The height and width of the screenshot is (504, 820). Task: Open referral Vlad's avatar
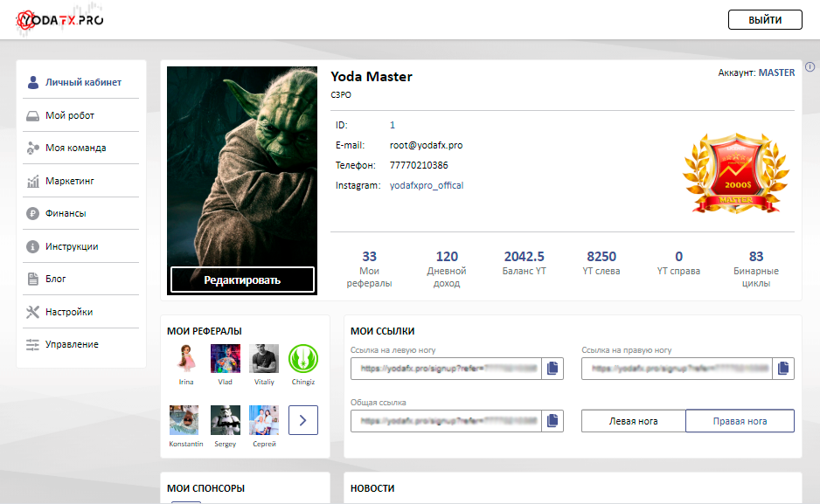226,358
